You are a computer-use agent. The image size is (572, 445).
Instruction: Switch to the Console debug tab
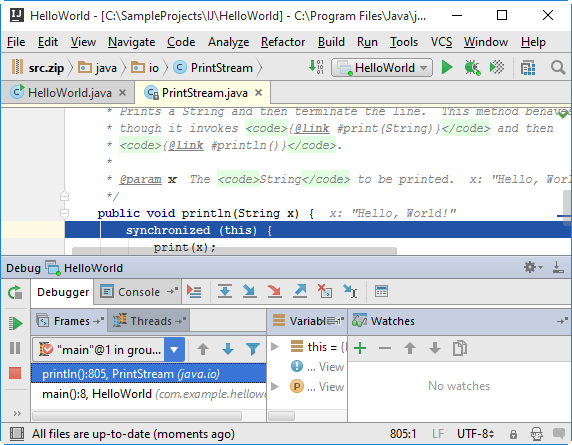click(x=138, y=292)
